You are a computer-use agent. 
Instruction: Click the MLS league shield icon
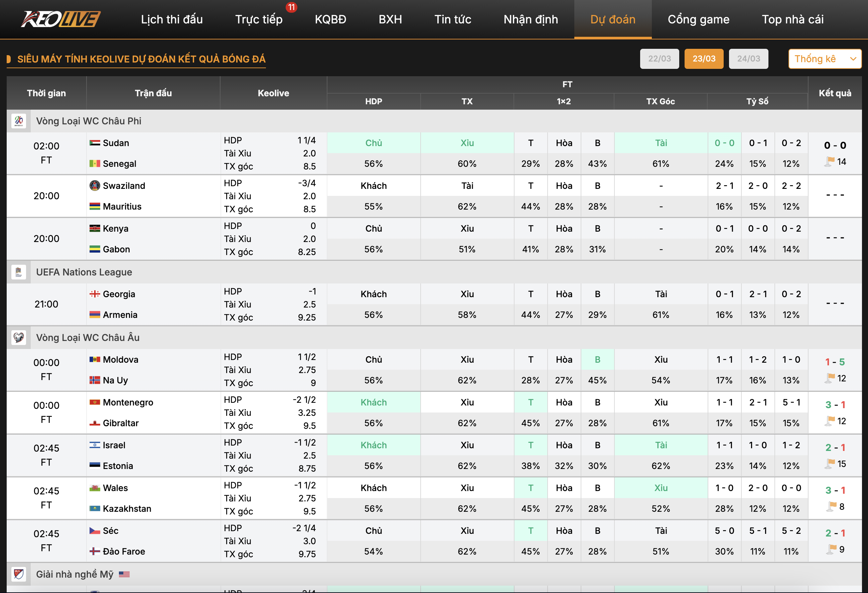coord(19,574)
